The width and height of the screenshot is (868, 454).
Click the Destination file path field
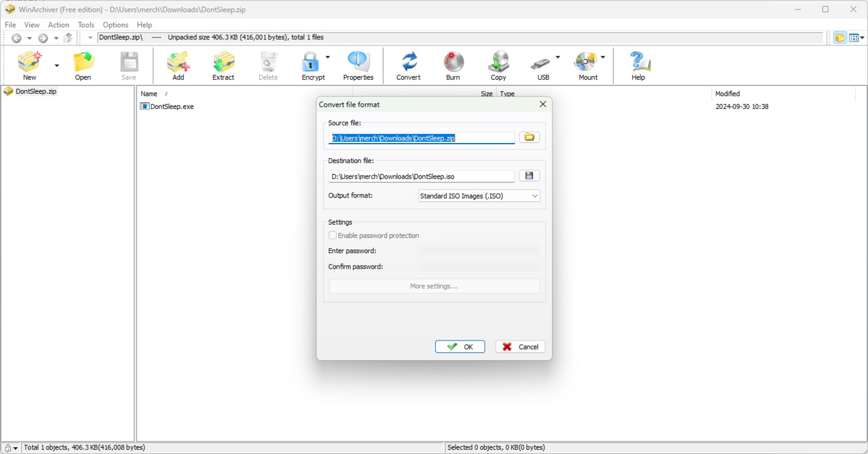click(x=421, y=176)
